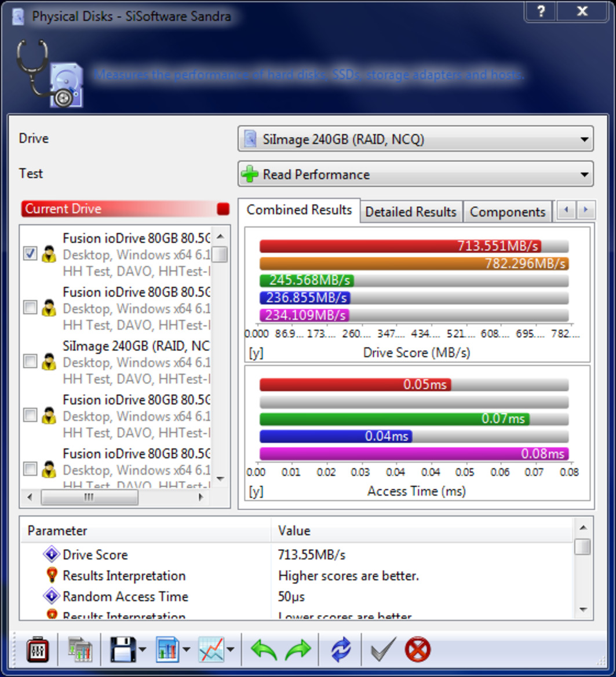Click the grey checkmark OK icon
The width and height of the screenshot is (616, 677).
click(383, 649)
